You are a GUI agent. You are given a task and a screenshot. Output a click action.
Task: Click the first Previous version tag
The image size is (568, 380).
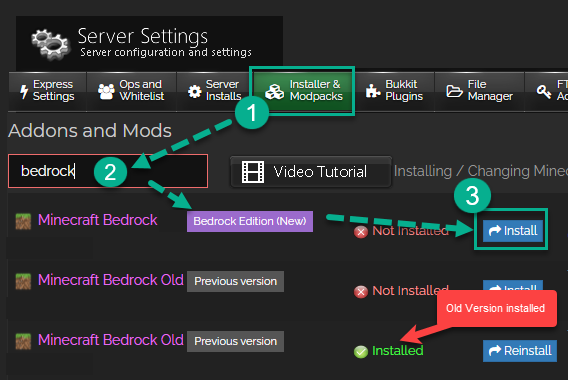coord(235,281)
